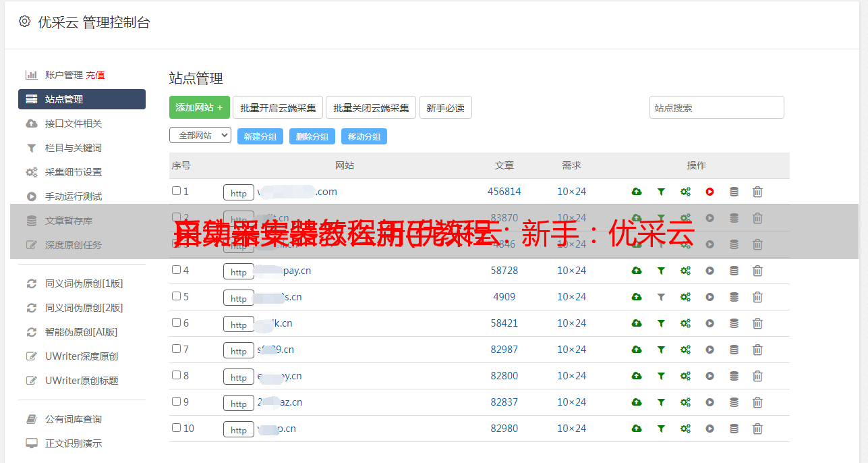Click the http button in row 1

pyautogui.click(x=239, y=193)
